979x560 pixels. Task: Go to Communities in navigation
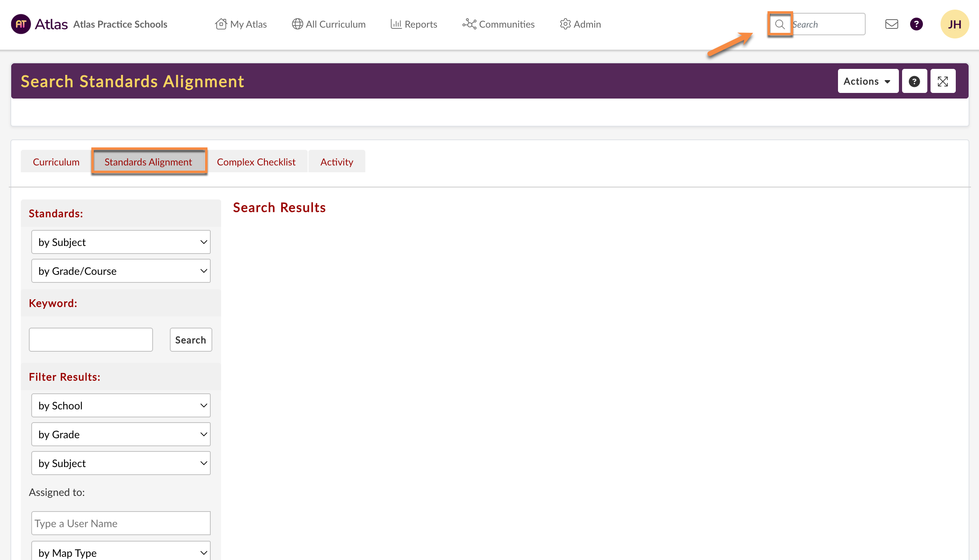[x=498, y=24]
